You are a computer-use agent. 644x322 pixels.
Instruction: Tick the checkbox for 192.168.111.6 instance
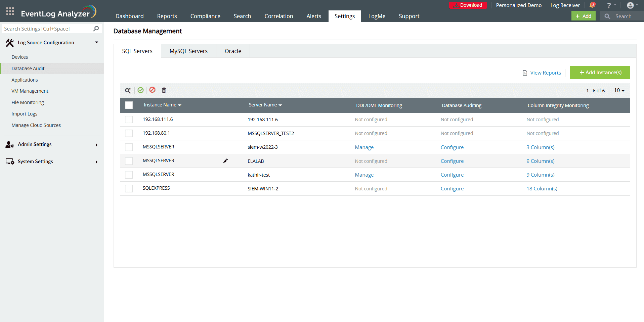click(129, 119)
